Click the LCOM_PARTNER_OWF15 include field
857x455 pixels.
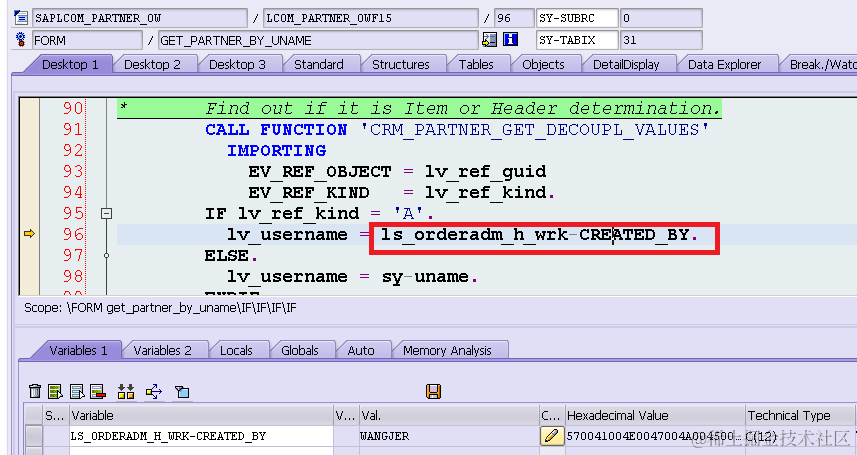pos(371,18)
